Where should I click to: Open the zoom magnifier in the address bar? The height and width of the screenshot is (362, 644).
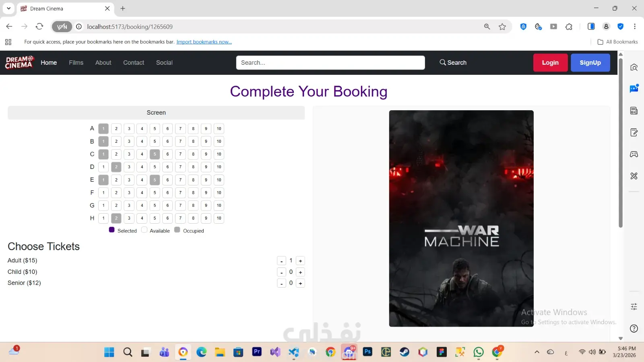(x=487, y=27)
